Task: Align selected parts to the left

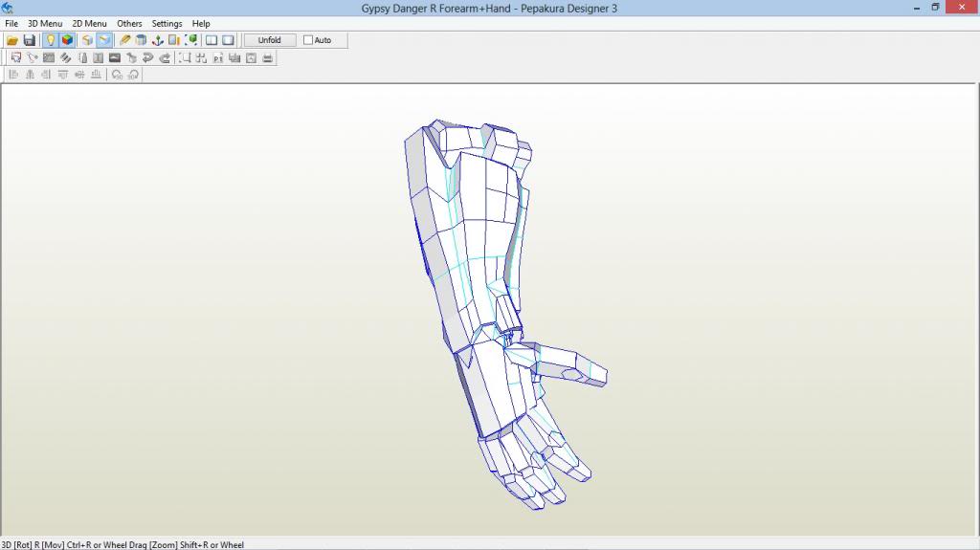Action: coord(13,75)
